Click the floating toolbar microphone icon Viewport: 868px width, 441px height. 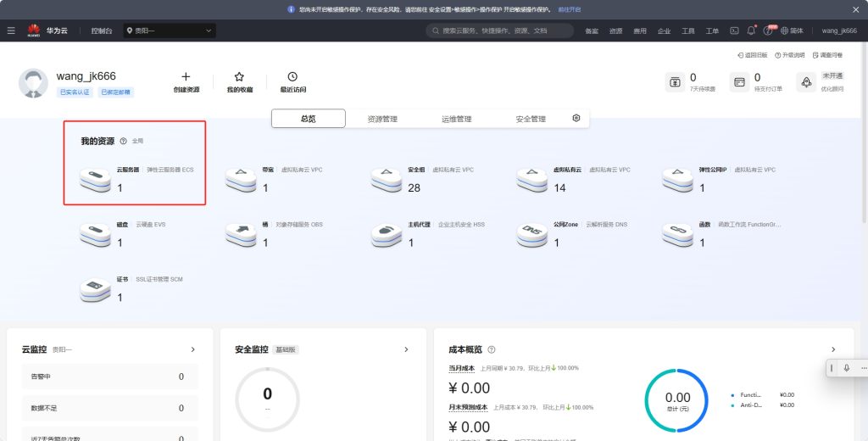[847, 368]
